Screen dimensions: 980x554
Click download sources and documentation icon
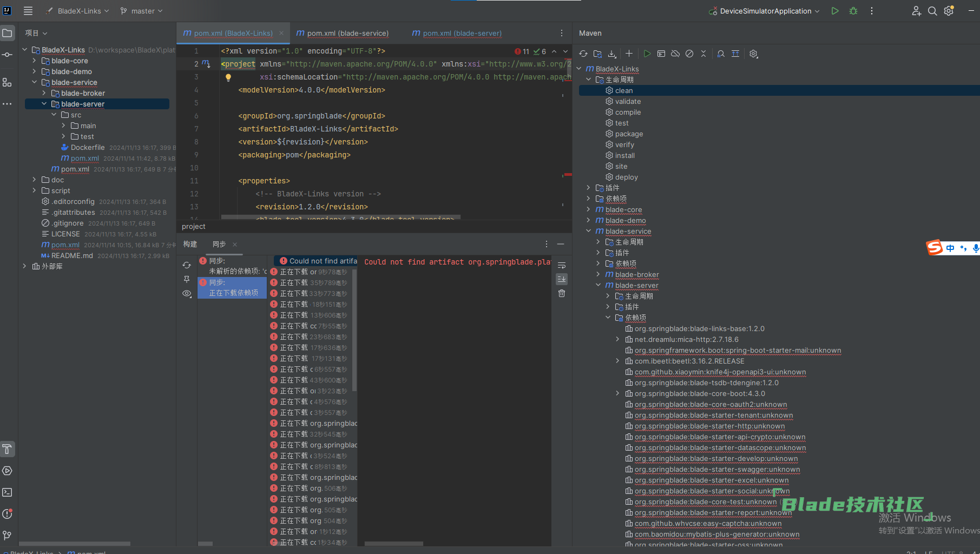(x=612, y=54)
